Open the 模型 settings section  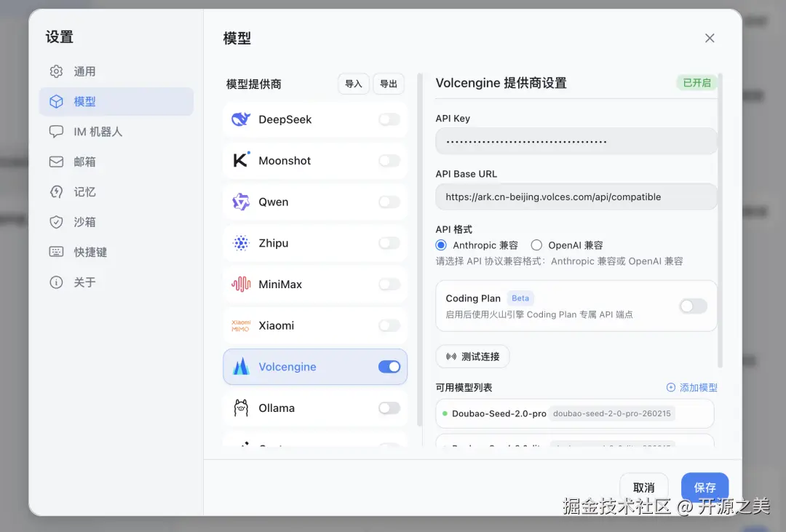coord(116,101)
